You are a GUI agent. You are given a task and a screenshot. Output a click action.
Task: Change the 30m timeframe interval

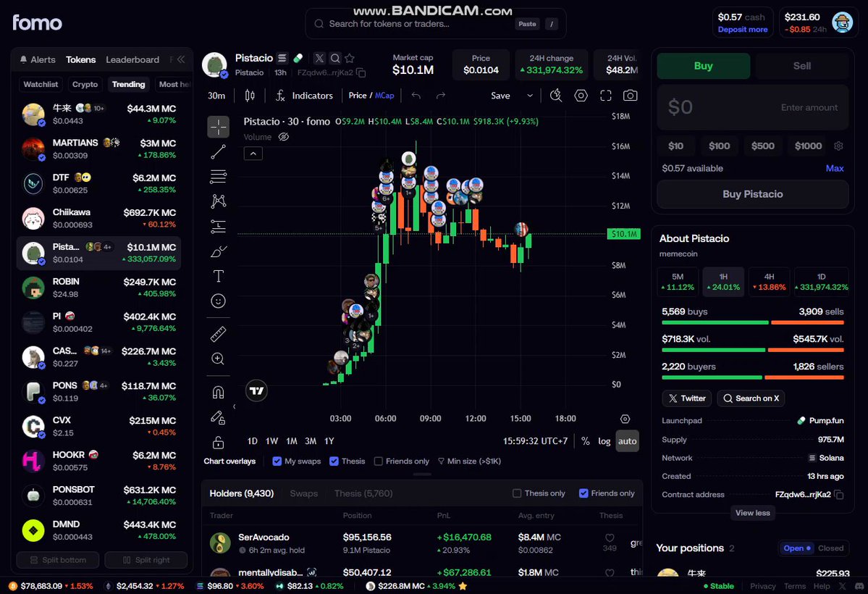point(216,96)
